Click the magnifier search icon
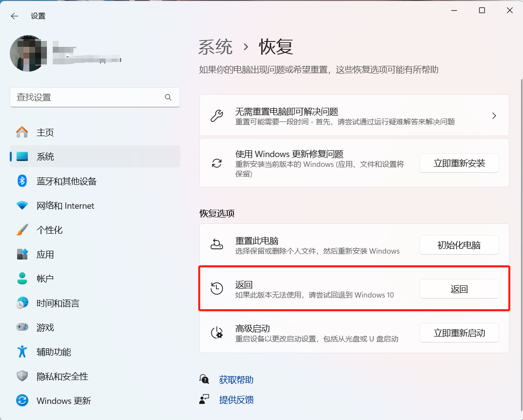The image size is (523, 420). click(x=168, y=97)
